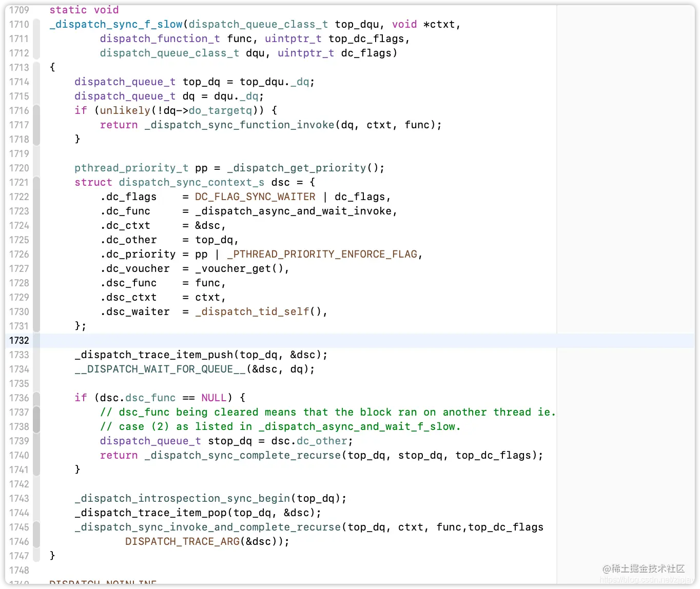
Task: Click _dispatch_sync_invoke_and_complete_recurse call
Action: coord(207,527)
